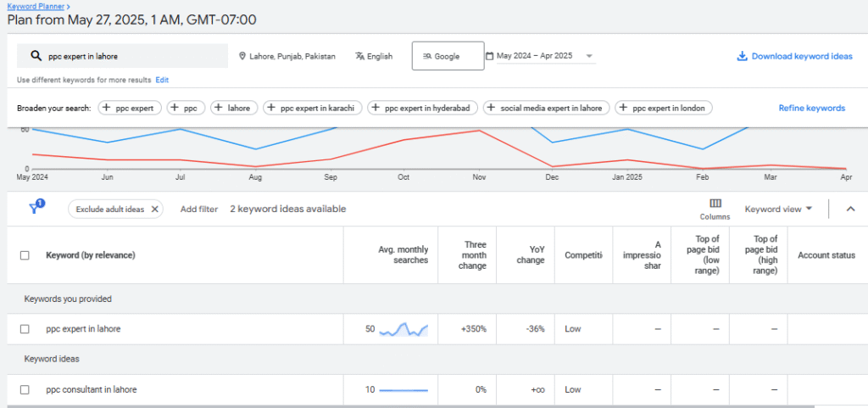Open the Columns chooser icon

tap(715, 204)
